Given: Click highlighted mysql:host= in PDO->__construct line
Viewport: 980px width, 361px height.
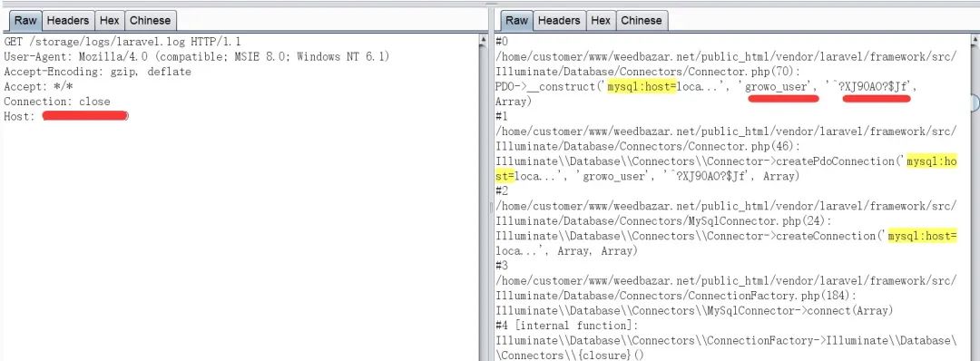Looking at the screenshot, I should point(642,87).
